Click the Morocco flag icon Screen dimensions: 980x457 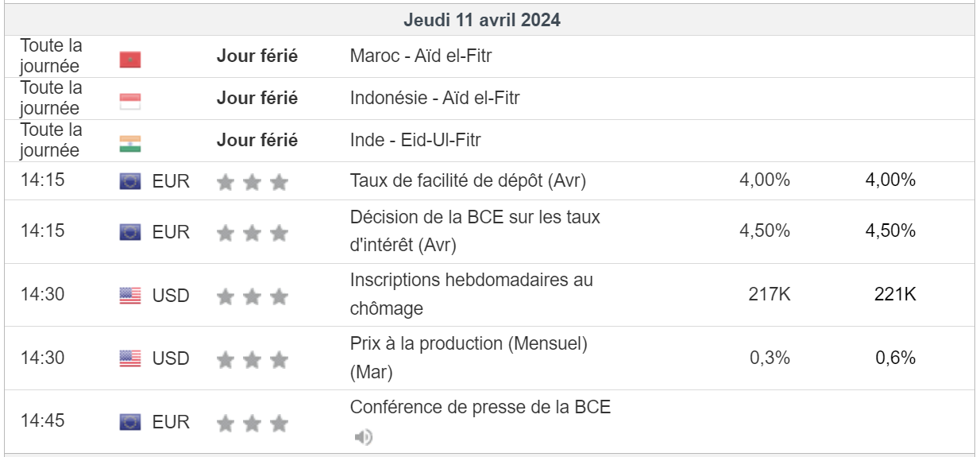(130, 60)
